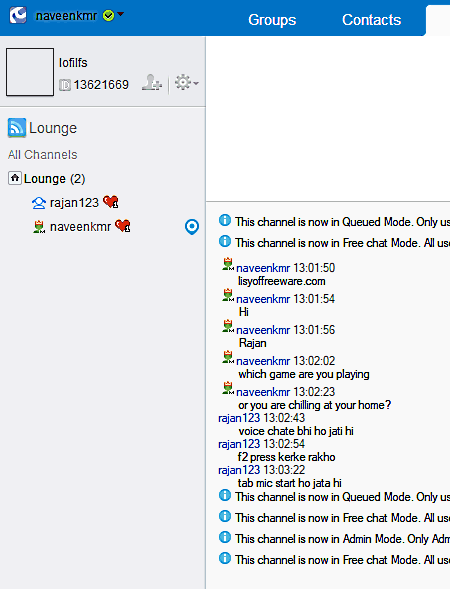This screenshot has width=450, height=589.
Task: Click the heart badge next to naveenkmr in list
Action: click(x=123, y=226)
